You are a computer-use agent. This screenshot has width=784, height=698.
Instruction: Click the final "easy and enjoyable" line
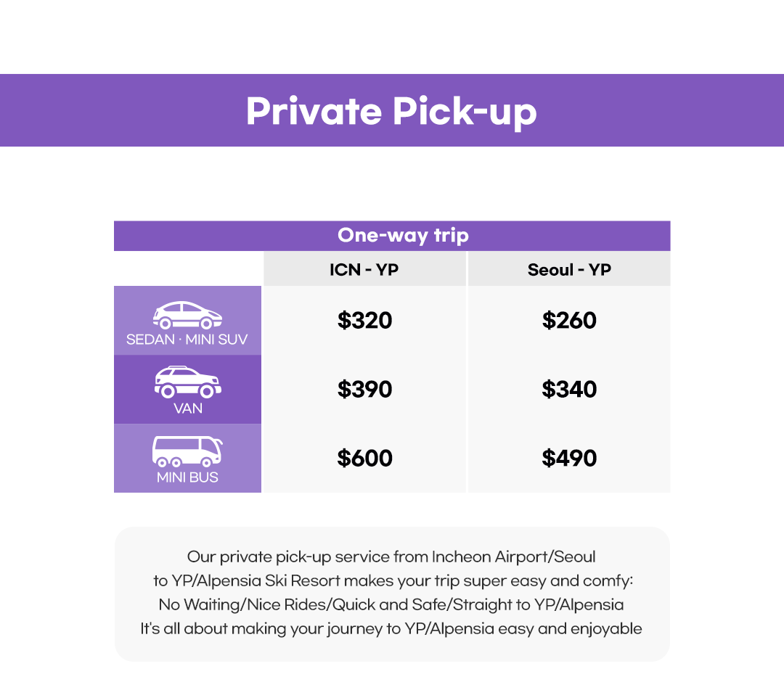[391, 628]
